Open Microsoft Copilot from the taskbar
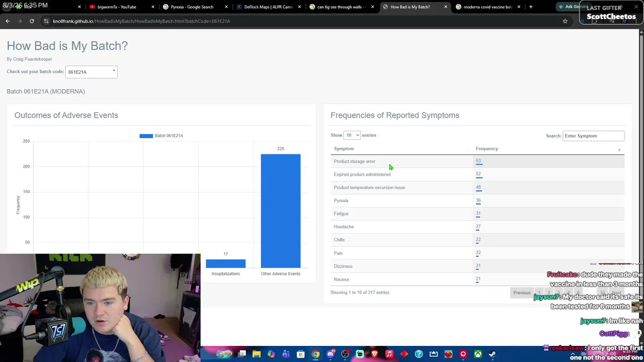 coord(271,354)
